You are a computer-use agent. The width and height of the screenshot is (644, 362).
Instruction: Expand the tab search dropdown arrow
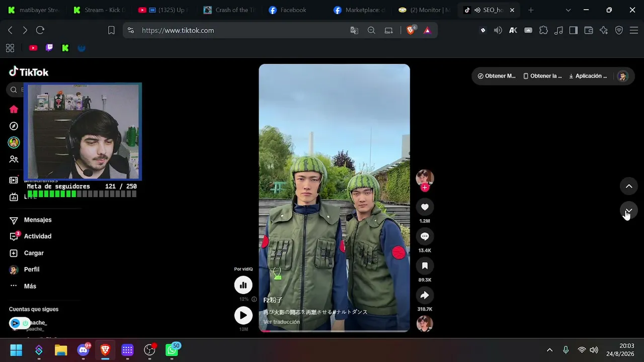[x=568, y=10]
